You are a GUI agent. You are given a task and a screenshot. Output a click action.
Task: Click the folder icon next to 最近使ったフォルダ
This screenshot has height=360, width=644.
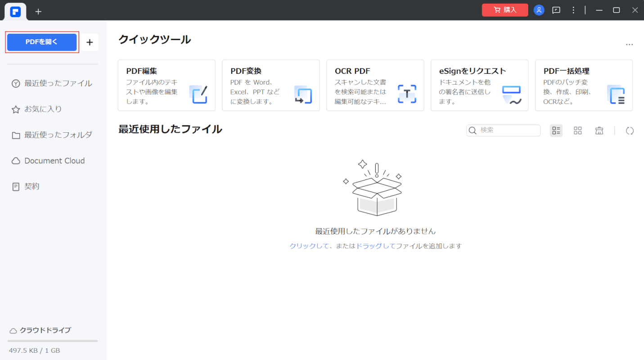pos(16,135)
